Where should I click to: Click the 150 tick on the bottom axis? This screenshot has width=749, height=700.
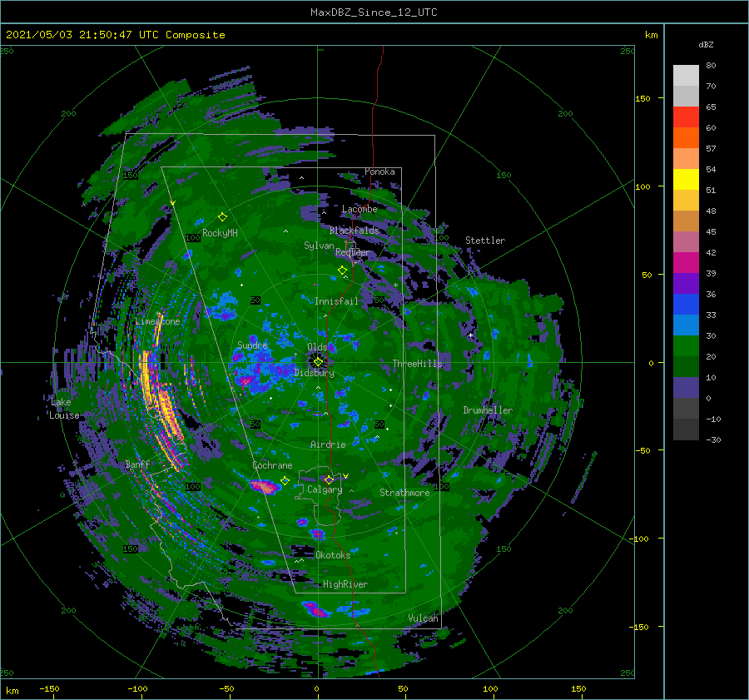point(578,688)
